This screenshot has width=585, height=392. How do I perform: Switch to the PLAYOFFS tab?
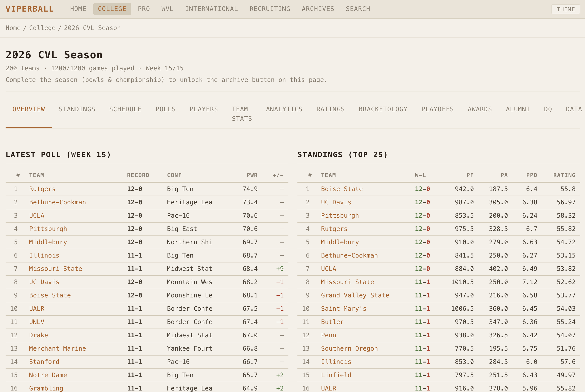(x=437, y=109)
